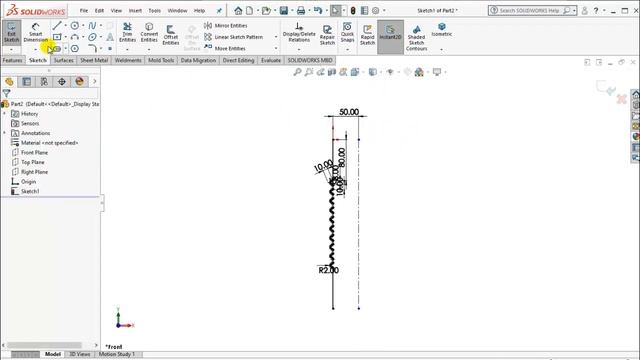Image resolution: width=640 pixels, height=360 pixels.
Task: Expand the Isometric view dropdown arrow
Action: click(442, 49)
